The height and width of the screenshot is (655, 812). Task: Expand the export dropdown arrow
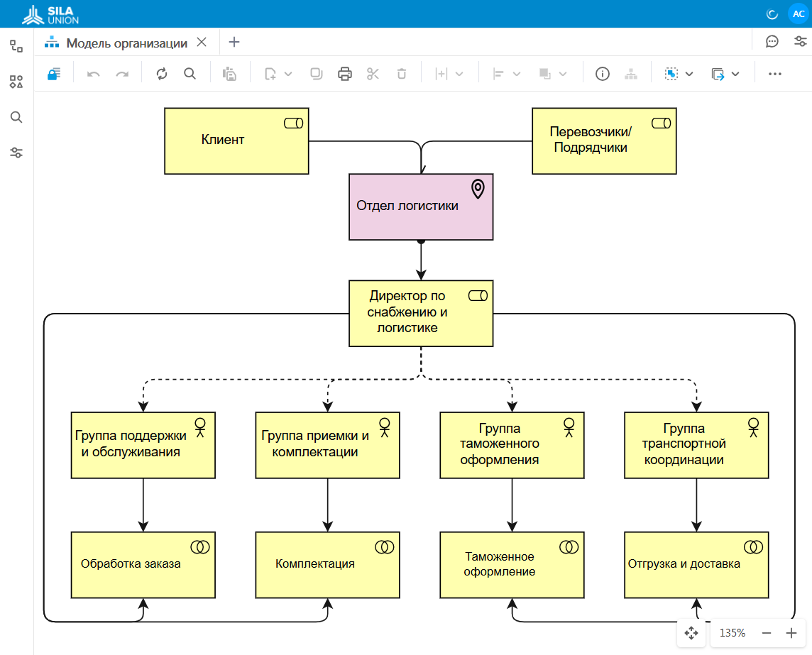[735, 74]
